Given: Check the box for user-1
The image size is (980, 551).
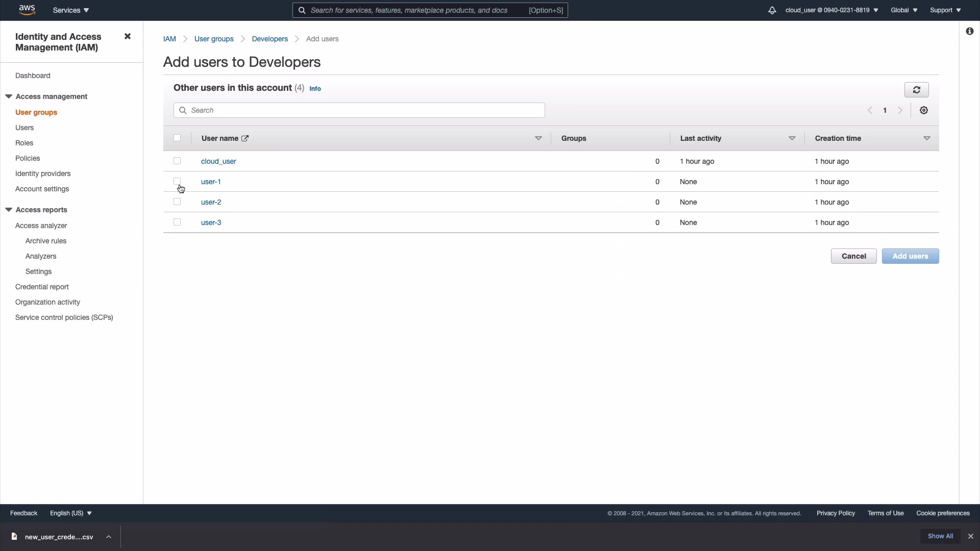Looking at the screenshot, I should (x=177, y=181).
